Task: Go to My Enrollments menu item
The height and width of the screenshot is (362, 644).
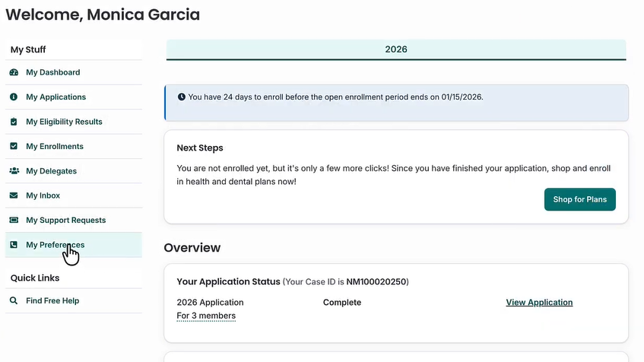Action: 55,146
